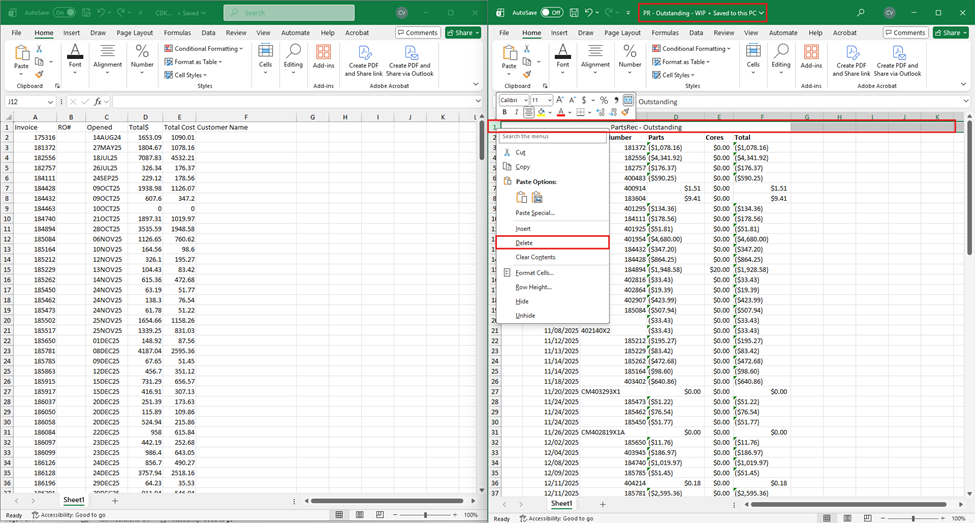Image resolution: width=975 pixels, height=523 pixels.
Task: Open Paste dropdown arrow in right window
Action: pyautogui.click(x=509, y=74)
